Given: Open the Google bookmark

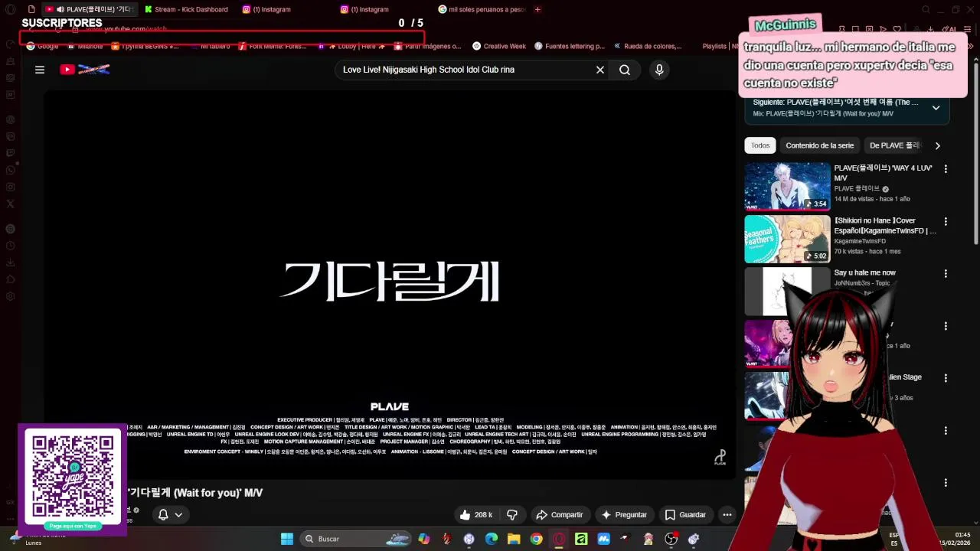Looking at the screenshot, I should tap(42, 46).
